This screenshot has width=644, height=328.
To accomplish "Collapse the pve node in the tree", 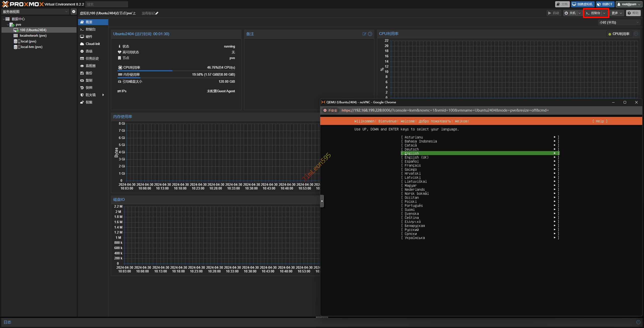I will click(x=8, y=25).
